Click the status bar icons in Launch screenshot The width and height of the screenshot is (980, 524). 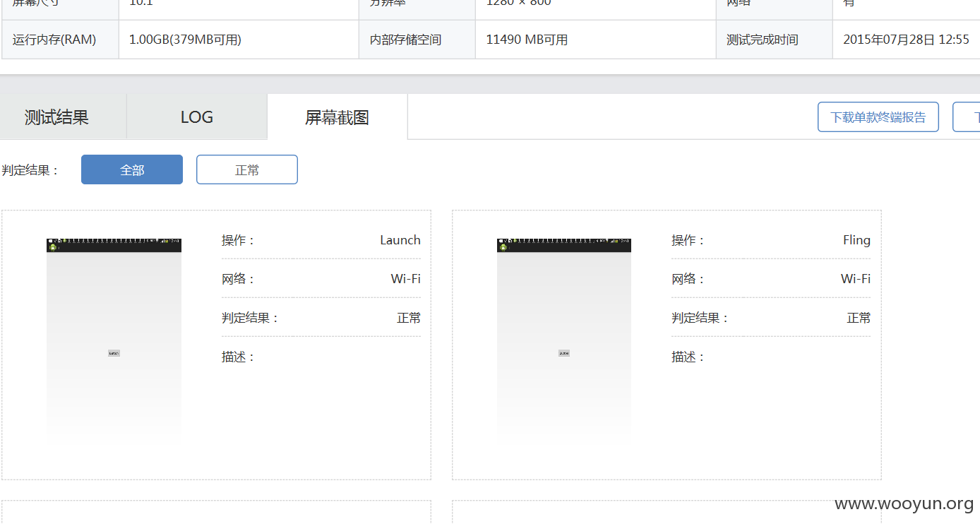pyautogui.click(x=114, y=241)
